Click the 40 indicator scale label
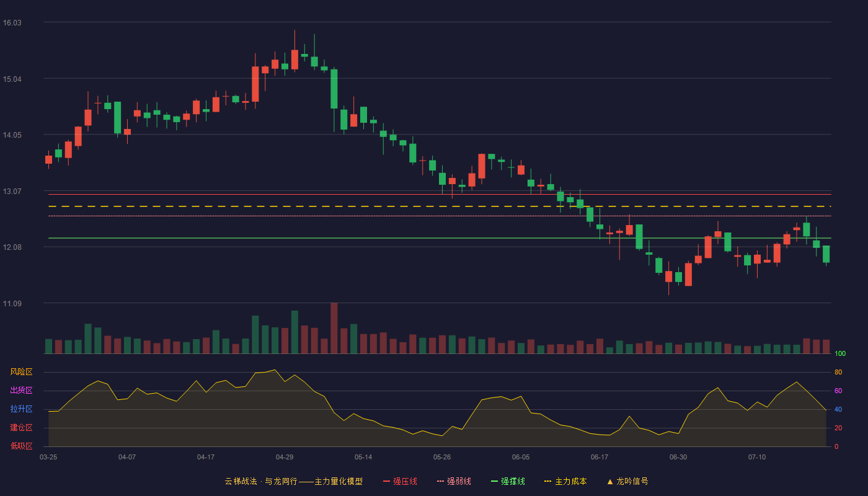The width and height of the screenshot is (868, 496). [838, 409]
